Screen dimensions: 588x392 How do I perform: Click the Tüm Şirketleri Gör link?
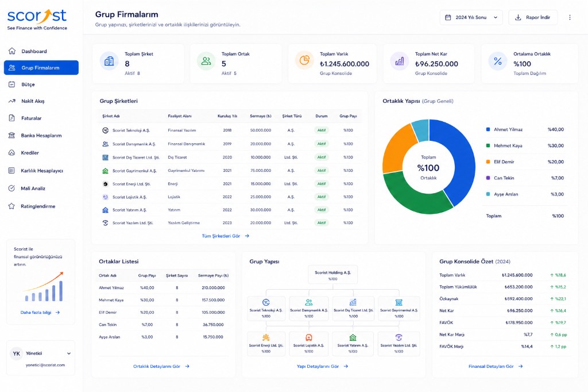point(225,236)
